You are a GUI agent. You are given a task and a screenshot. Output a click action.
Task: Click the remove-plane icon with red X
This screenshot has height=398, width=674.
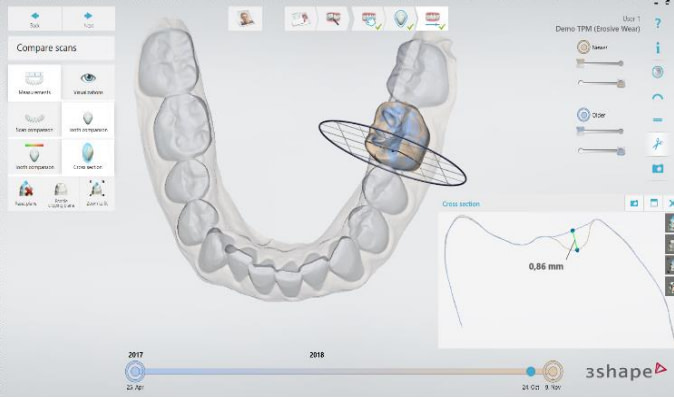(x=26, y=193)
